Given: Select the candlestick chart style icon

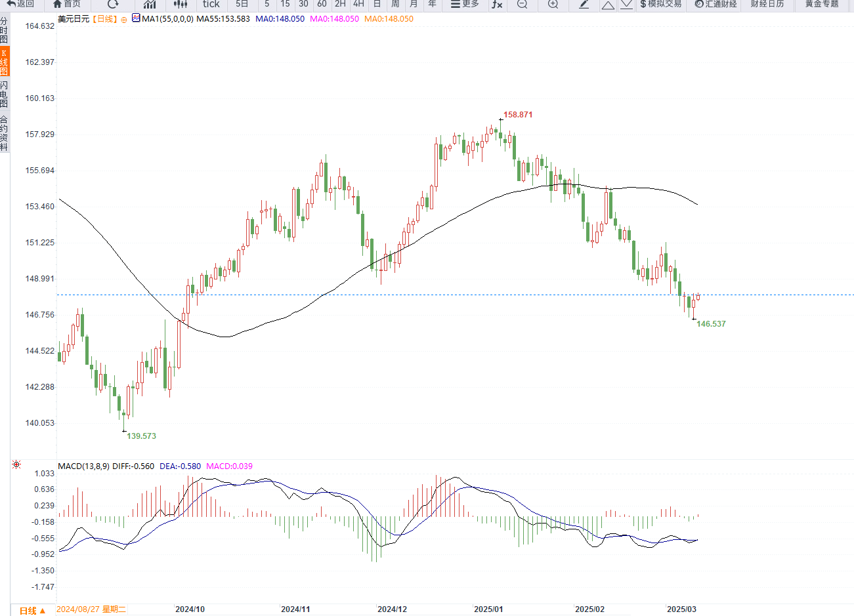Looking at the screenshot, I should [x=180, y=4].
